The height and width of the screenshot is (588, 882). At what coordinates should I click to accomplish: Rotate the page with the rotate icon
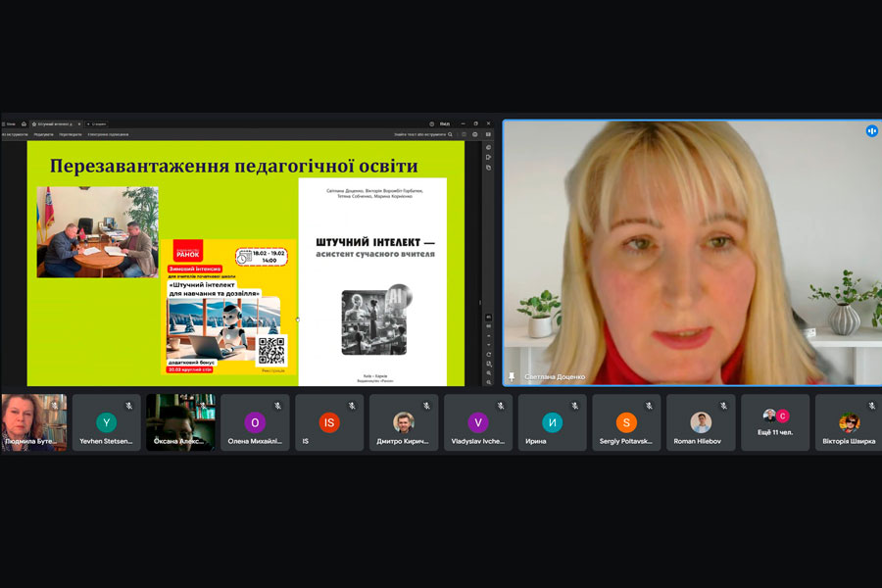tap(488, 355)
